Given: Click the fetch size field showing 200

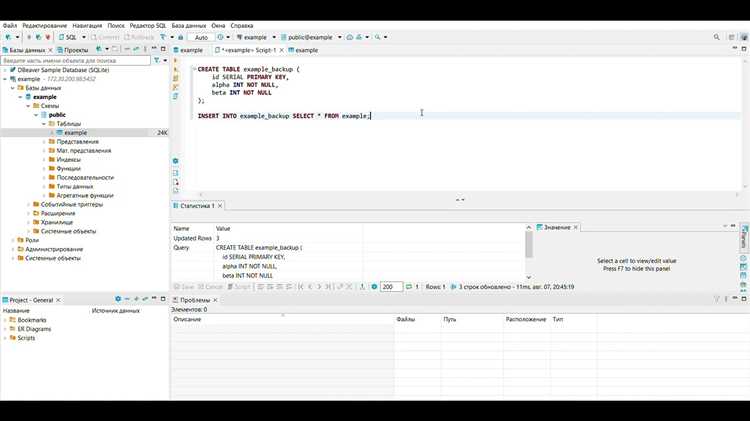Looking at the screenshot, I should pos(391,287).
